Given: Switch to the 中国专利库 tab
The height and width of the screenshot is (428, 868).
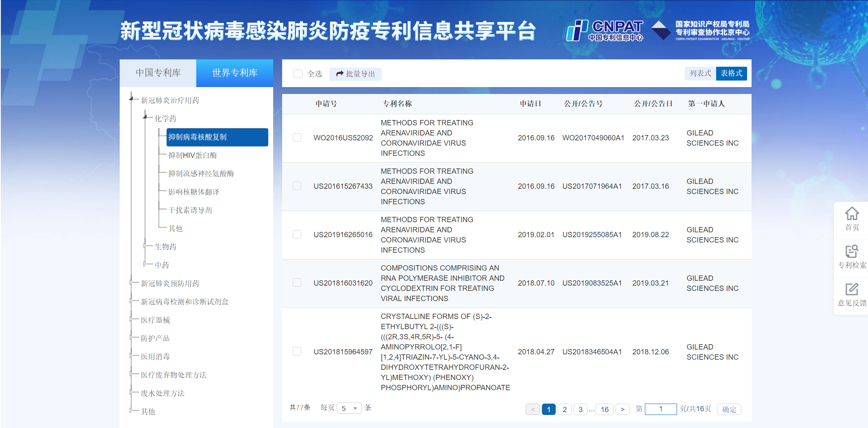Looking at the screenshot, I should [x=158, y=73].
